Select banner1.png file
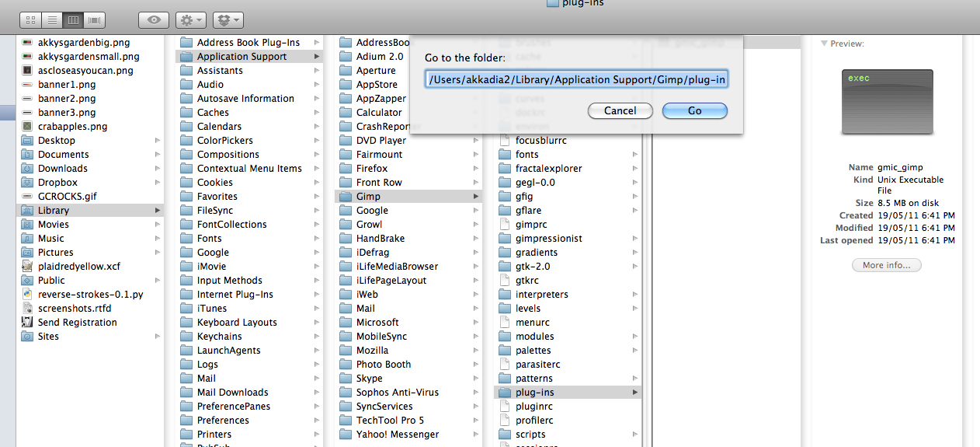This screenshot has height=447, width=980. [x=67, y=85]
